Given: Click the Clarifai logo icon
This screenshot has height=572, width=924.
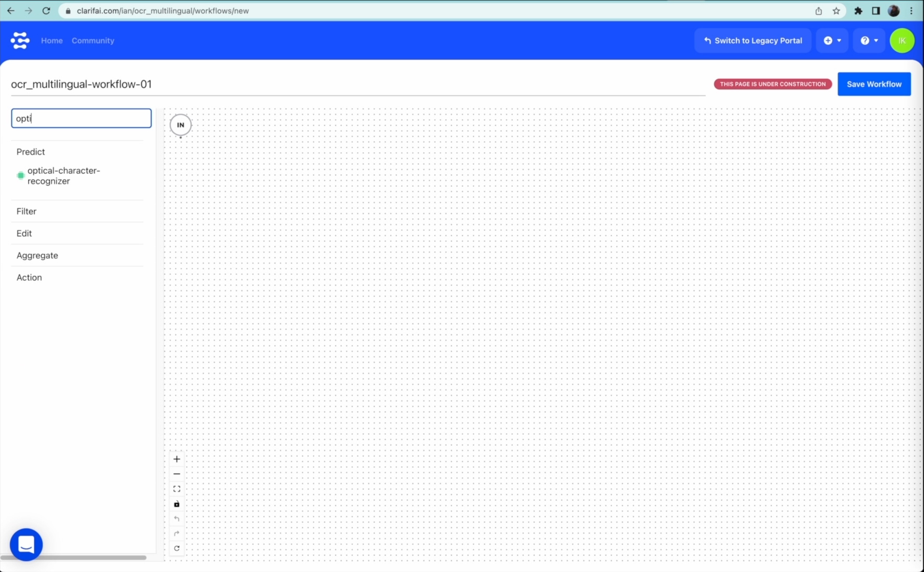Looking at the screenshot, I should 20,41.
